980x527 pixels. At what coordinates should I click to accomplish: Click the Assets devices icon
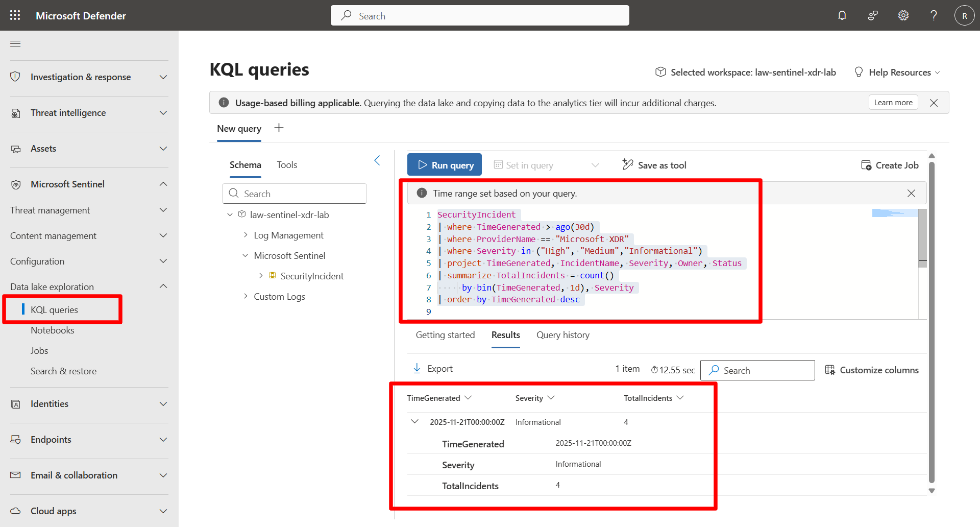(x=16, y=149)
